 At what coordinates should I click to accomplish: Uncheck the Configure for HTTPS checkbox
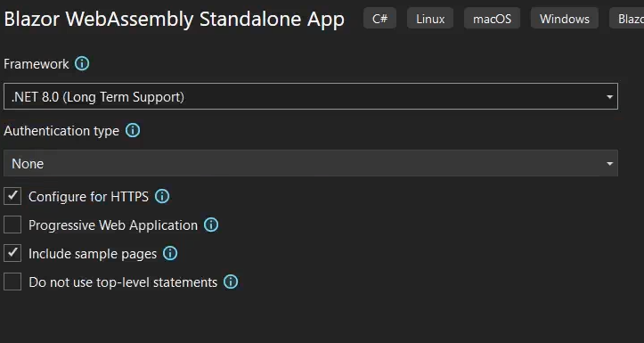[12, 196]
